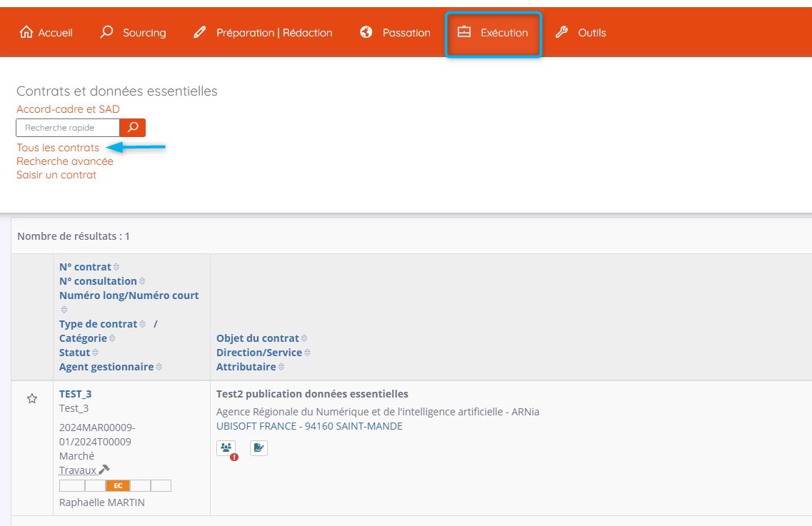Open Recherche avancée link
This screenshot has width=812, height=526.
(65, 161)
